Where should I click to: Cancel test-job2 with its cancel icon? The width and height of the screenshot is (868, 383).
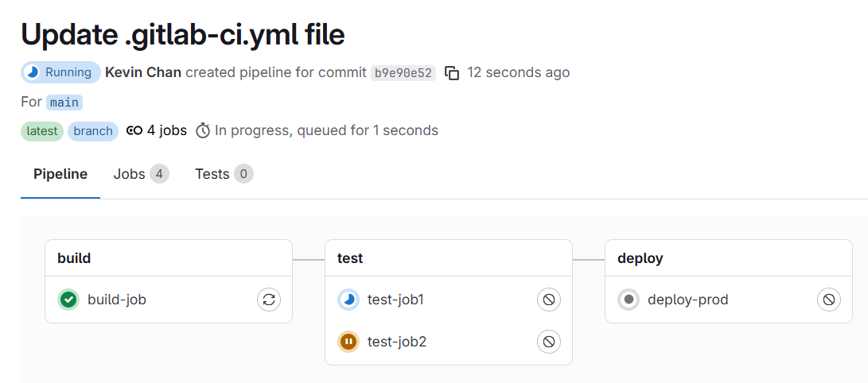click(x=549, y=342)
